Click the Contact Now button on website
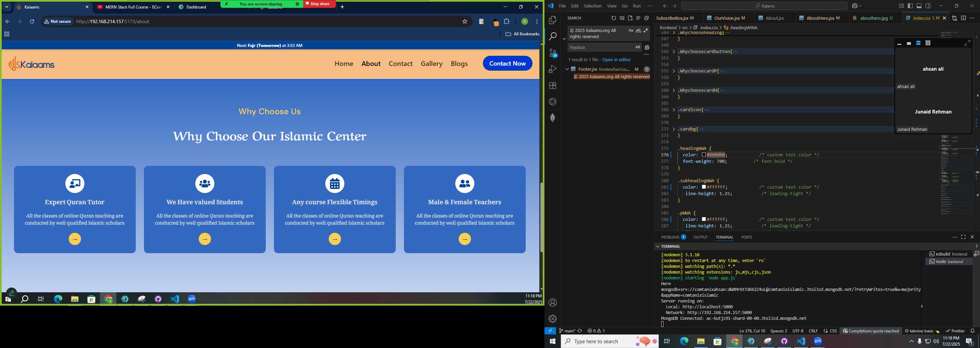The width and height of the screenshot is (980, 348). (507, 64)
